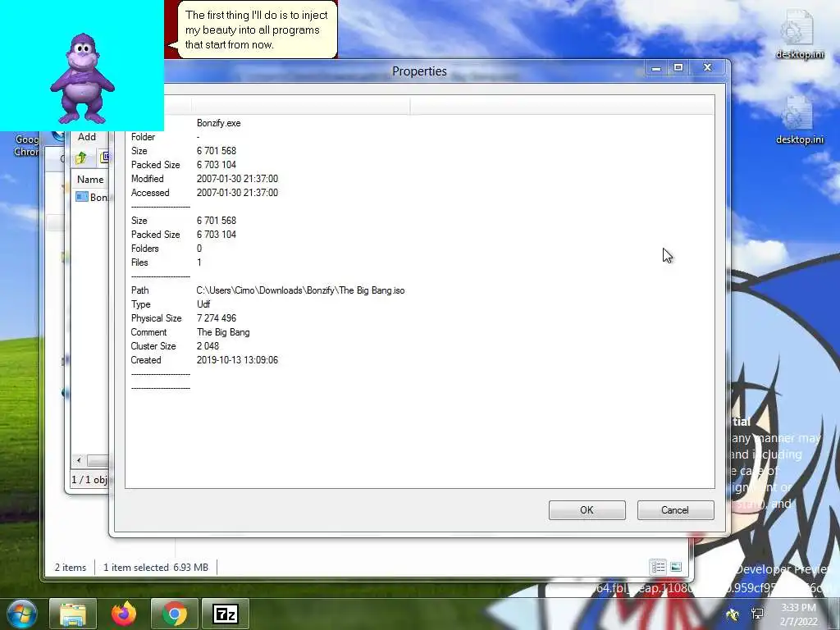Select the lower desktop.ini desktop icon
Screen dimensions: 840x630
(799, 121)
